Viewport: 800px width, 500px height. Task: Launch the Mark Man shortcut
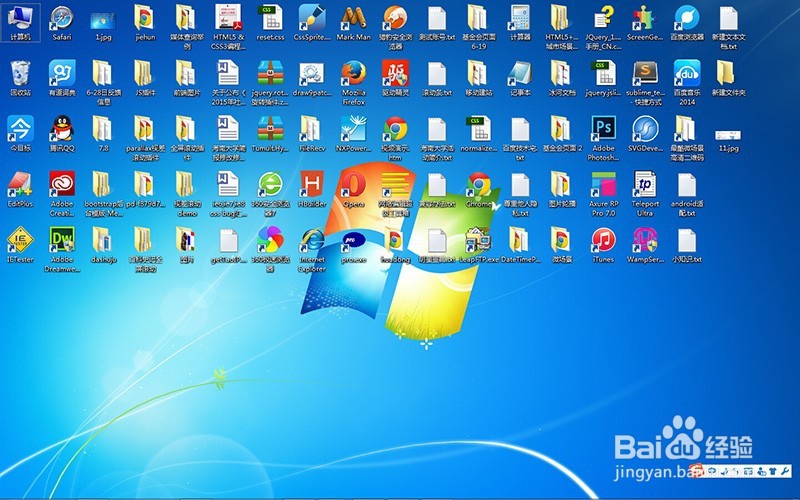[354, 23]
